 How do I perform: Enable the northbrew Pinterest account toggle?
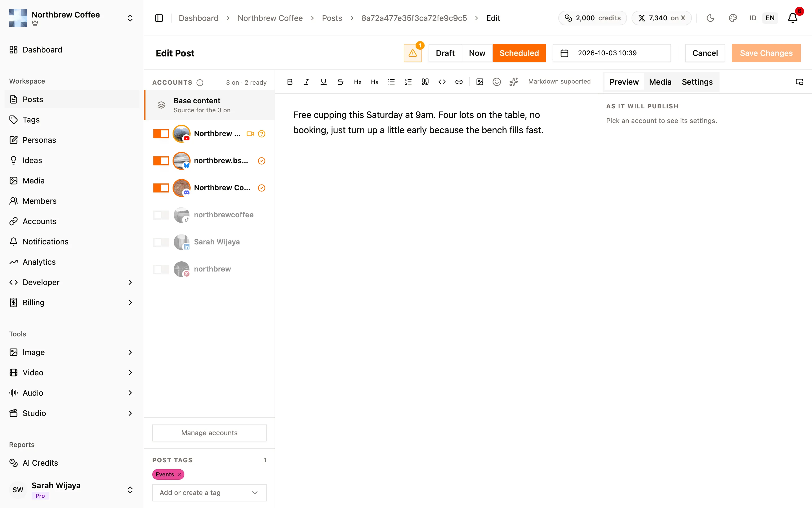coord(161,269)
